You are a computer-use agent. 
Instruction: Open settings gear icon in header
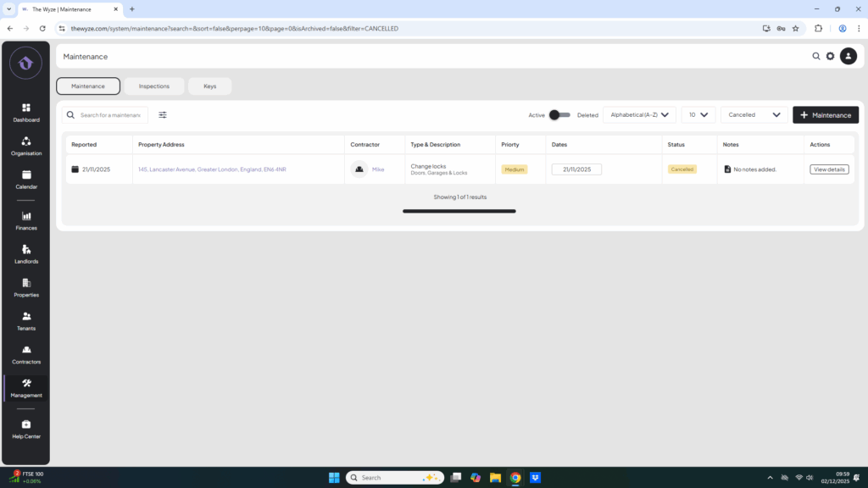830,57
